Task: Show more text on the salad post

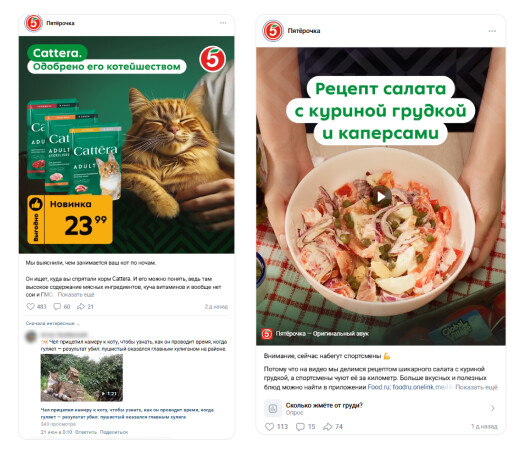Action: [476, 387]
